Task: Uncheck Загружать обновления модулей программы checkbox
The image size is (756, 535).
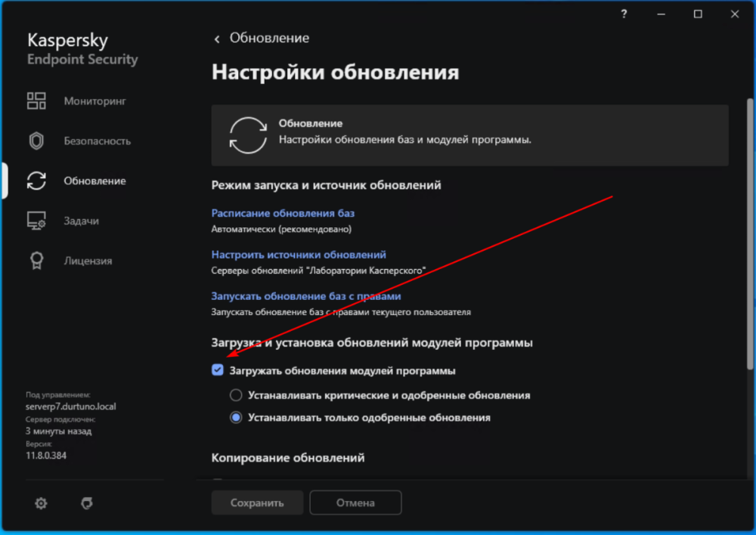Action: [x=218, y=370]
